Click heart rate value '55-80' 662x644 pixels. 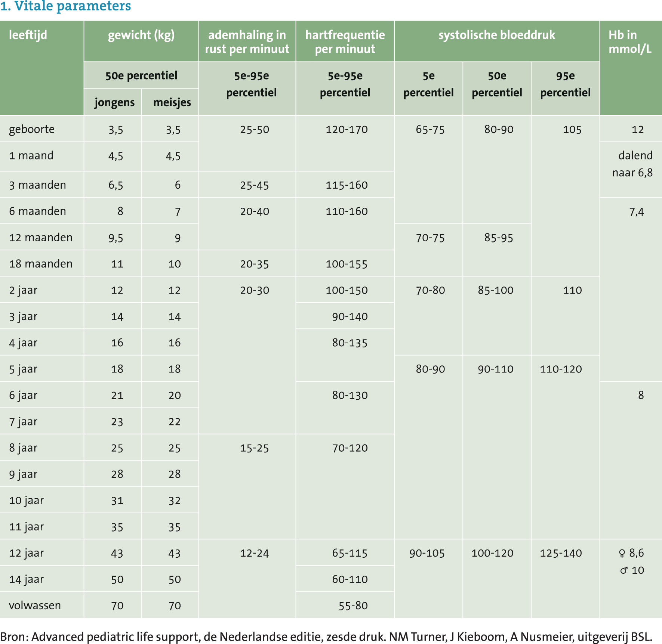[353, 606]
